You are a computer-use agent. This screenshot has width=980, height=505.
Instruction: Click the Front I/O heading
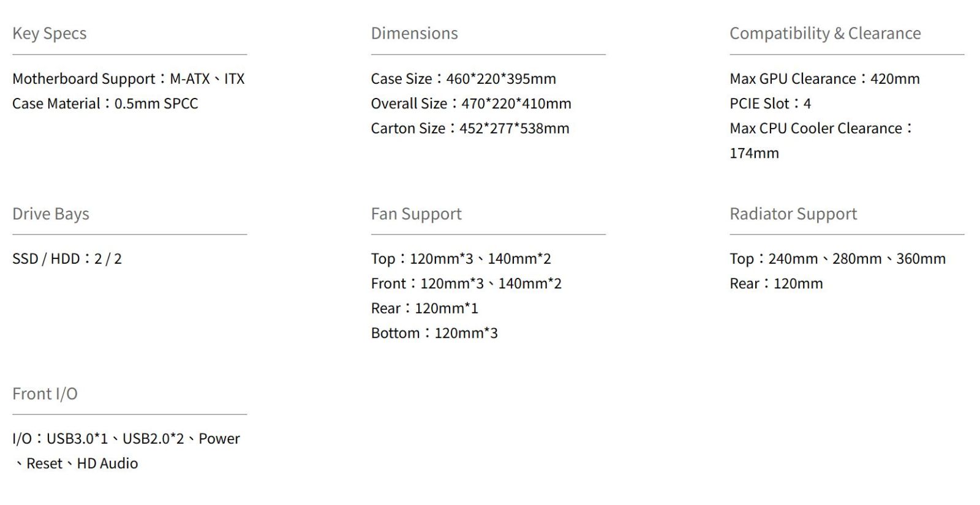pyautogui.click(x=45, y=394)
